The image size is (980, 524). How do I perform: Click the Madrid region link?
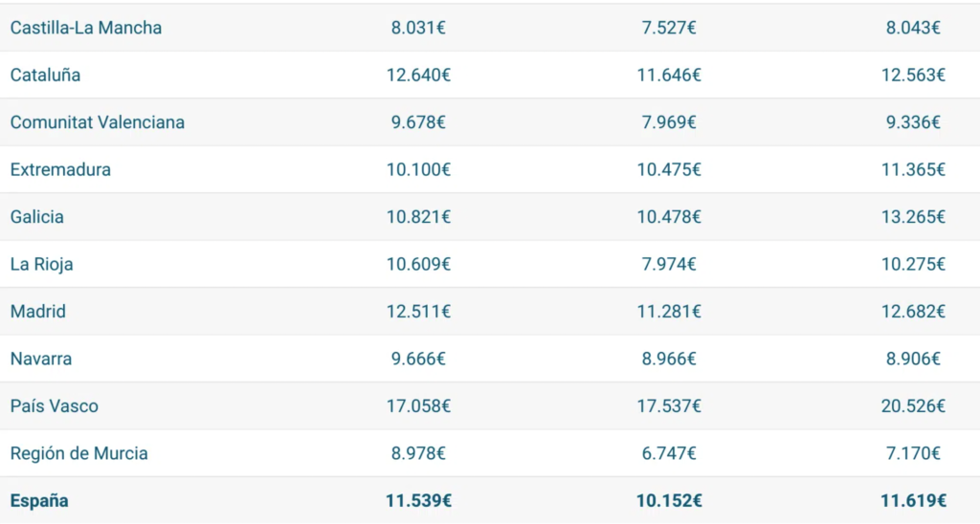(x=38, y=312)
